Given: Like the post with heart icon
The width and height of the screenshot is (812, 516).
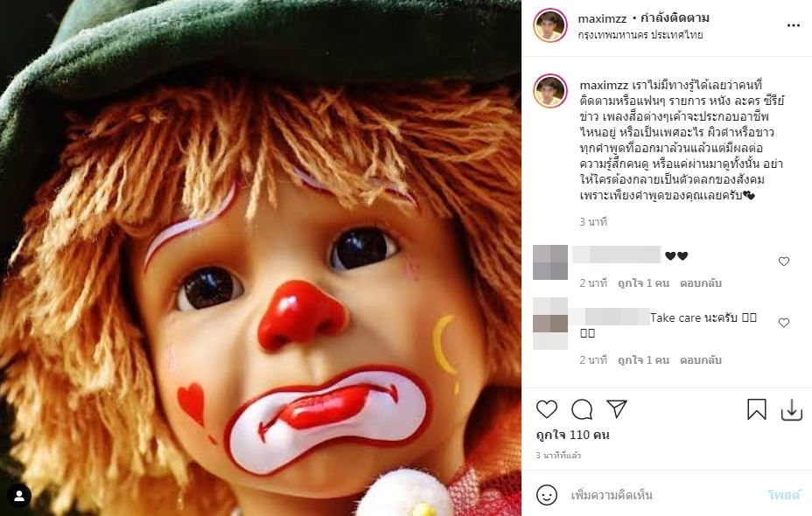Looking at the screenshot, I should click(547, 409).
